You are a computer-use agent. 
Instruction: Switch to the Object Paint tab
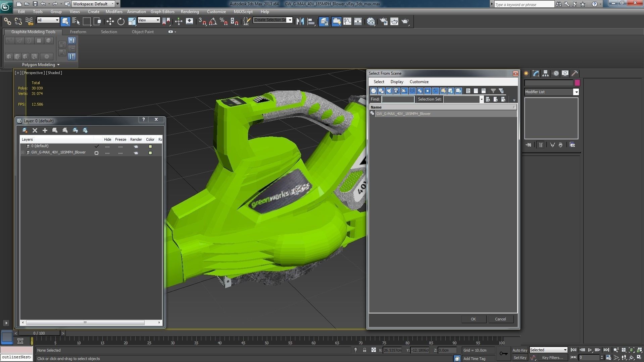[x=143, y=32]
